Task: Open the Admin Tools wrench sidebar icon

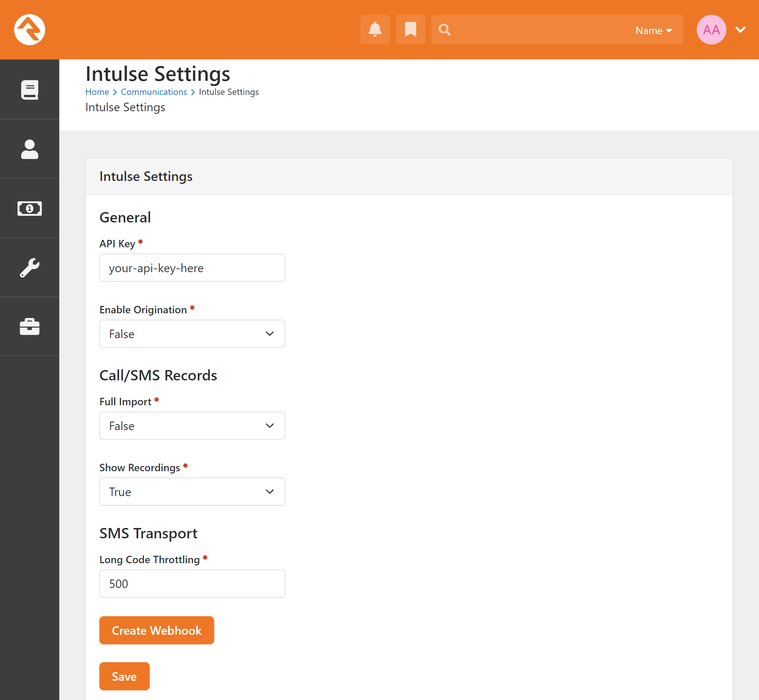Action: click(x=30, y=267)
